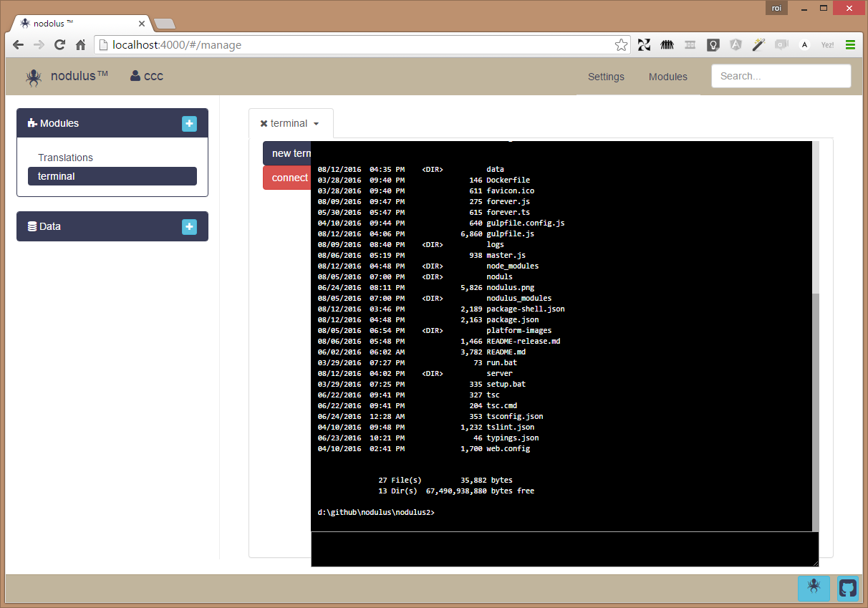Click the gray camera extension icon

pos(781,44)
